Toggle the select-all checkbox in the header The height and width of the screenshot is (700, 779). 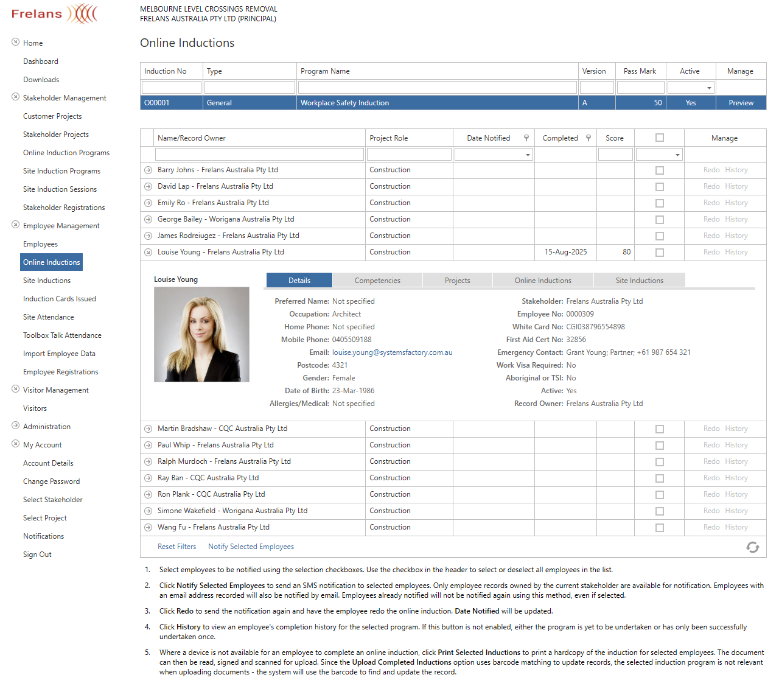click(659, 137)
